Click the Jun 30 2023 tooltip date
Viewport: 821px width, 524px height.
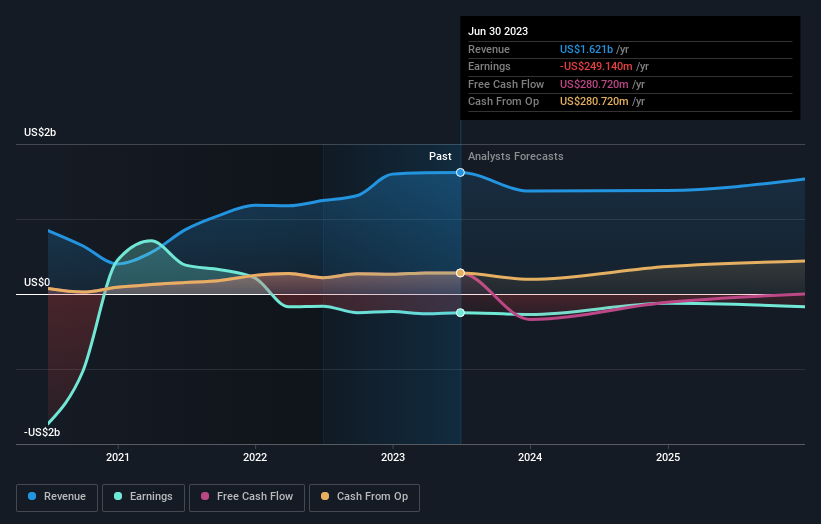point(498,31)
